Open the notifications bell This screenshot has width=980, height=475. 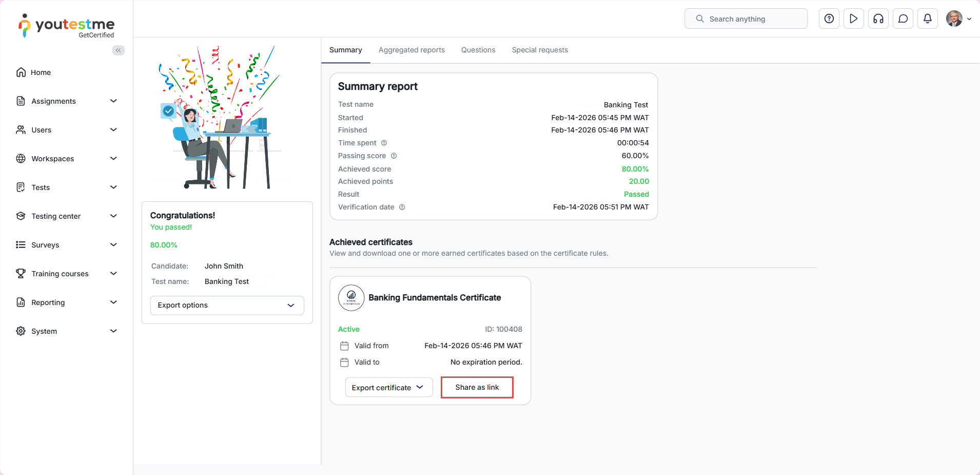(x=927, y=19)
